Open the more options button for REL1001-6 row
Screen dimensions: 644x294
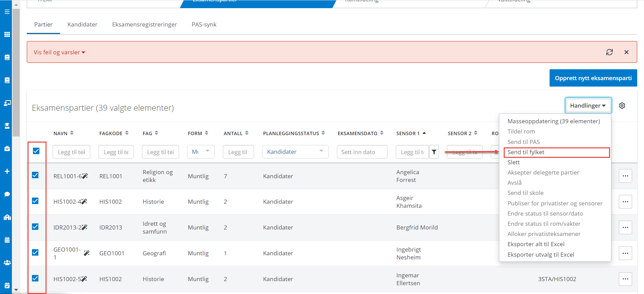point(625,176)
